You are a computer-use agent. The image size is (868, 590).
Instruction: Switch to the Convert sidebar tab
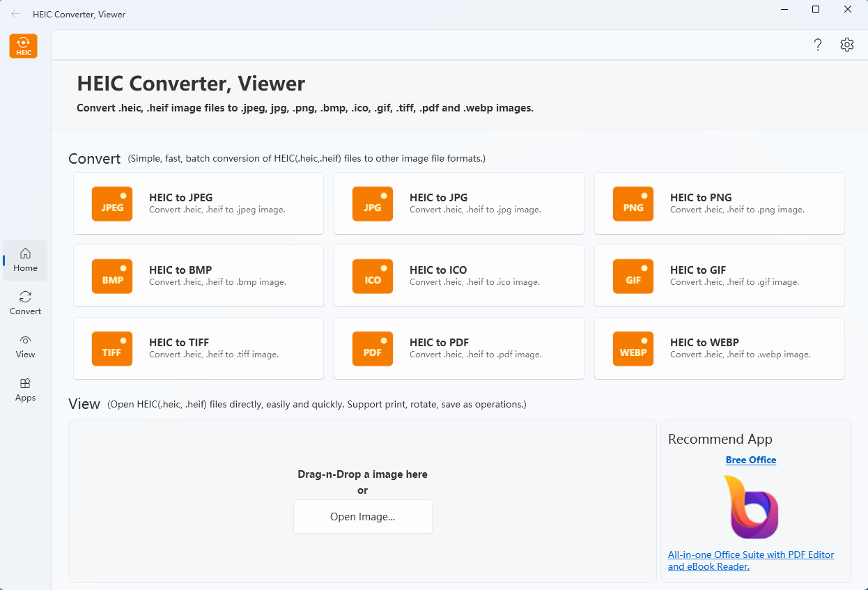[25, 303]
